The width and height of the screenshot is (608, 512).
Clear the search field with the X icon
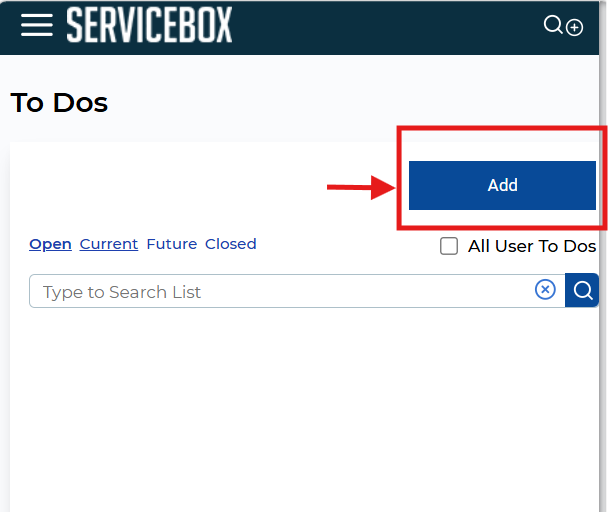(545, 290)
